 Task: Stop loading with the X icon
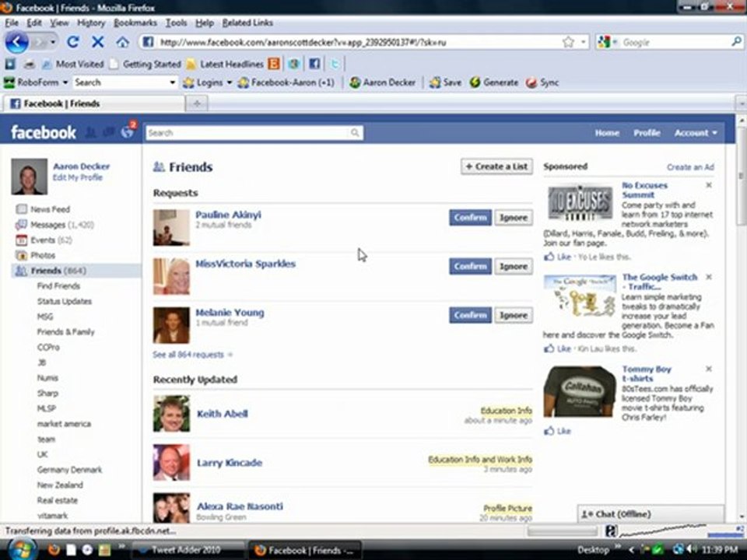click(x=98, y=42)
